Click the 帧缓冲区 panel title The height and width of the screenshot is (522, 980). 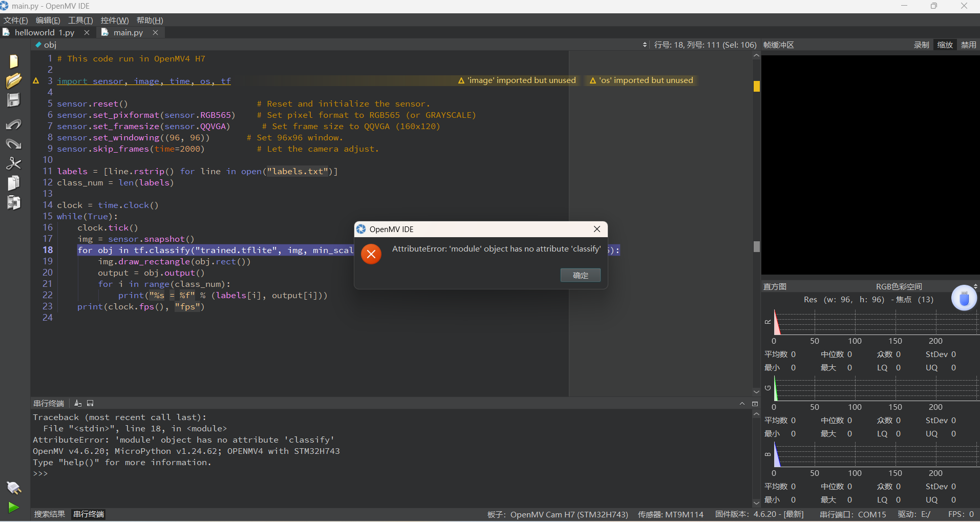tap(778, 45)
